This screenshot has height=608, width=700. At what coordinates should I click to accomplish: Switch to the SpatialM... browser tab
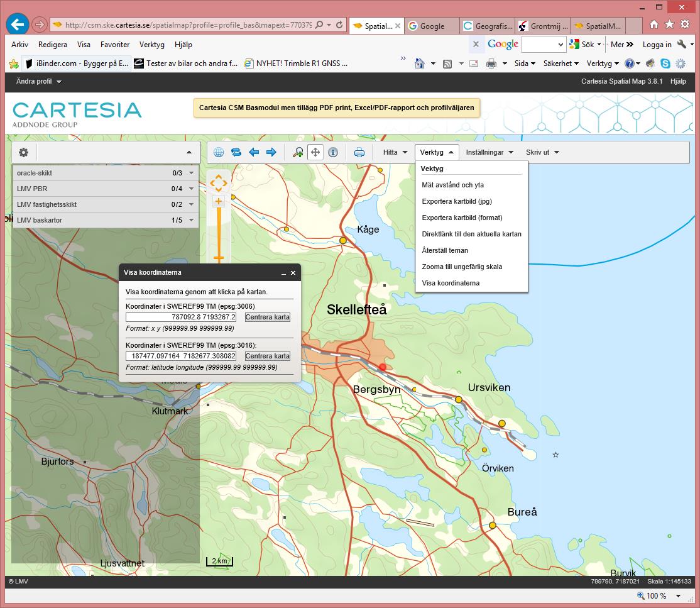(x=598, y=26)
